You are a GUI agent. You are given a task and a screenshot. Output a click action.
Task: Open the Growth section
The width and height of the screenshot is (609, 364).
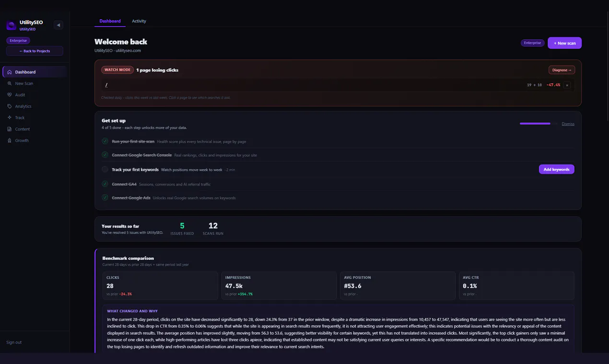[35, 140]
